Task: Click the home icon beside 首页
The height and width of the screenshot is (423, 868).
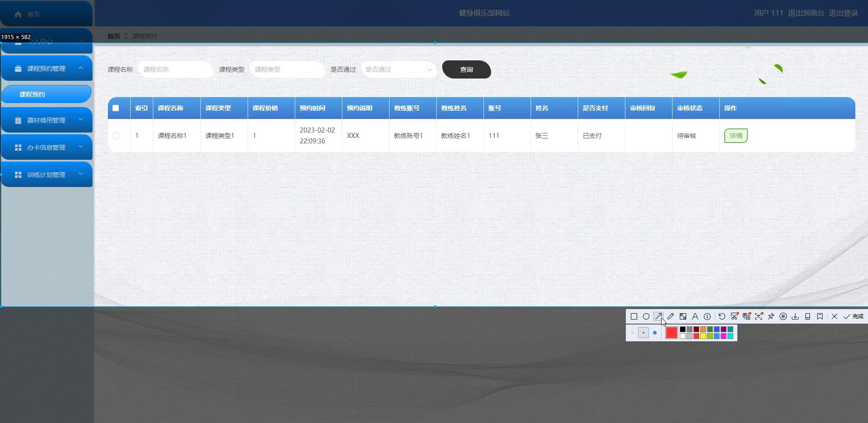Action: [x=18, y=14]
